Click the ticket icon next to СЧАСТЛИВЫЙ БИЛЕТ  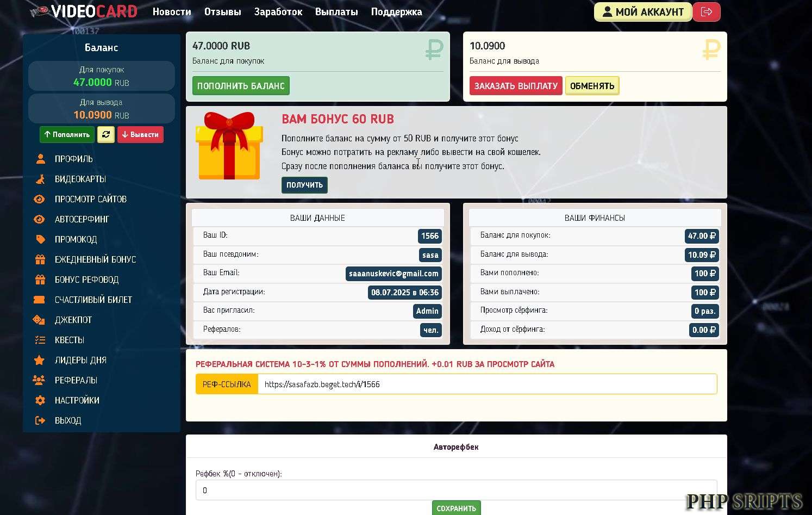coord(39,300)
